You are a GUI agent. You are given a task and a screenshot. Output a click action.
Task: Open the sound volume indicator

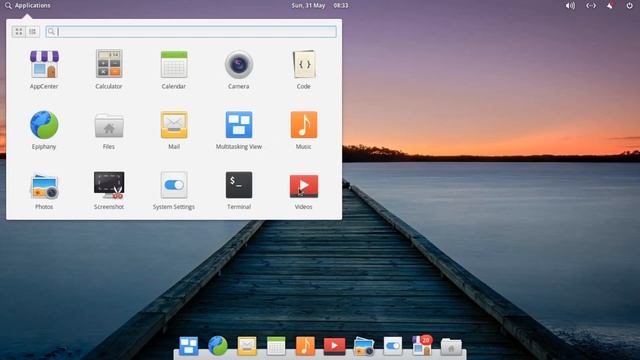570,6
